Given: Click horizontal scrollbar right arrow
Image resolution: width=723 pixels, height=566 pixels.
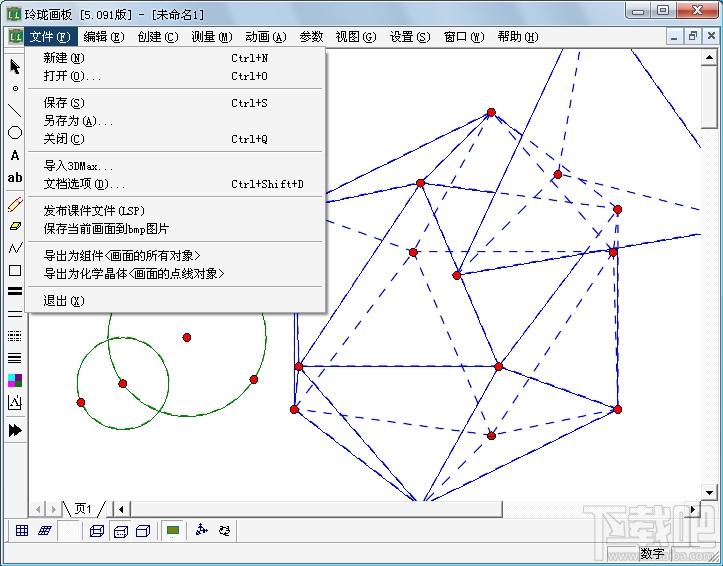Looking at the screenshot, I should pyautogui.click(x=693, y=509).
